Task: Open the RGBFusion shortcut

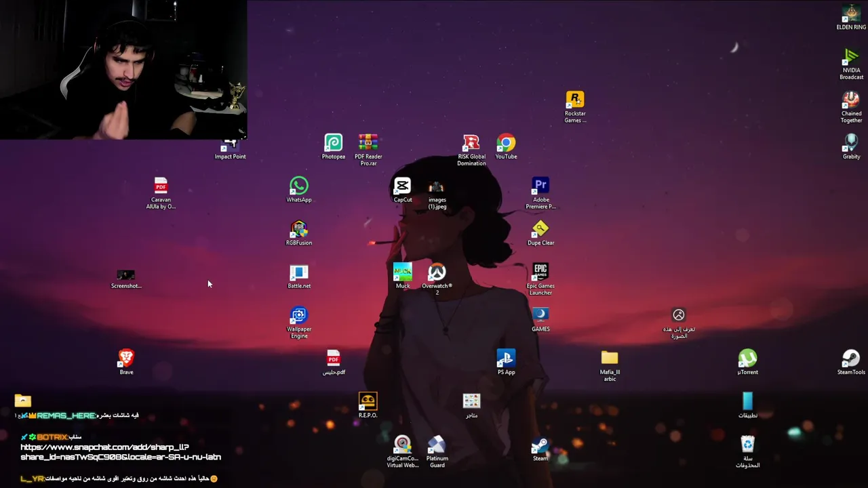Action: coord(299,232)
